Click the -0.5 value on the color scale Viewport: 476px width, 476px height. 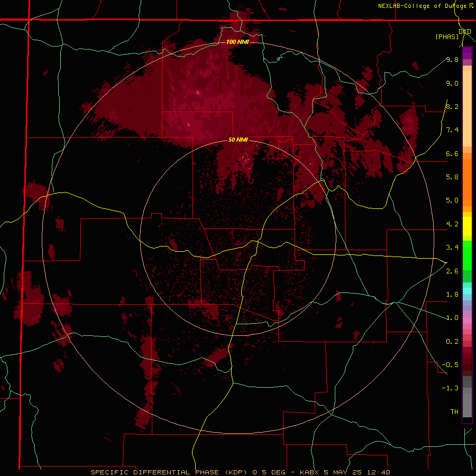point(450,365)
